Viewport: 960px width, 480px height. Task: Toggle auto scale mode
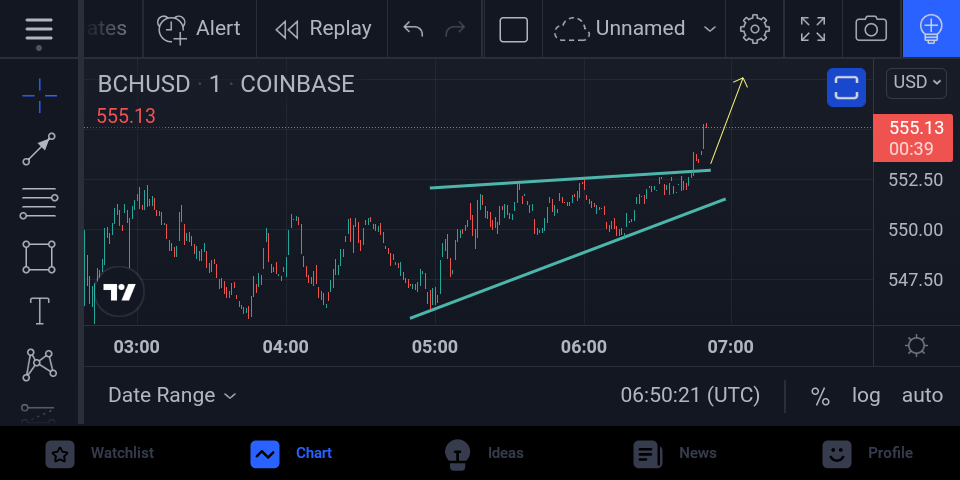pyautogui.click(x=922, y=395)
